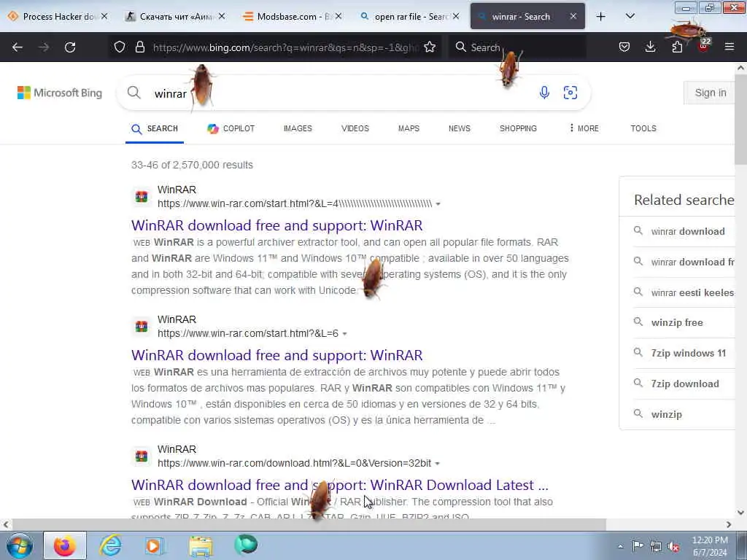Click the network tray icon
Image resolution: width=747 pixels, height=560 pixels.
pos(656,546)
